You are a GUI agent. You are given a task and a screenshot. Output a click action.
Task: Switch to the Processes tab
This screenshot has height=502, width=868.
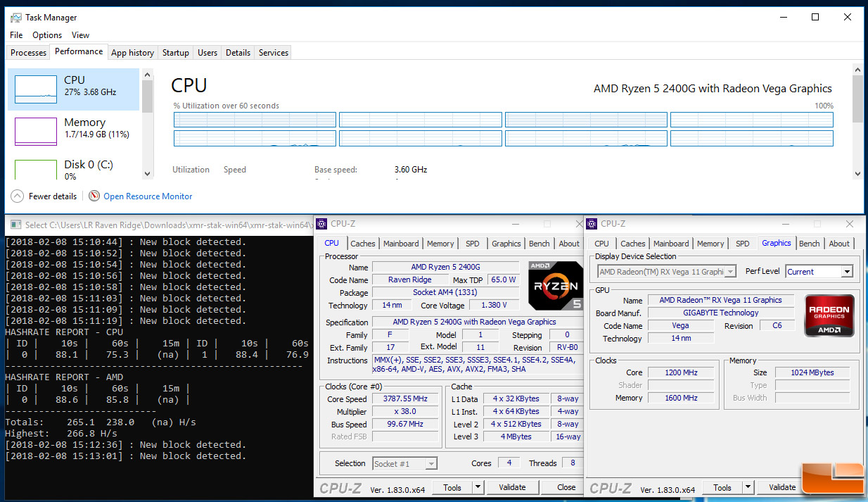click(29, 53)
